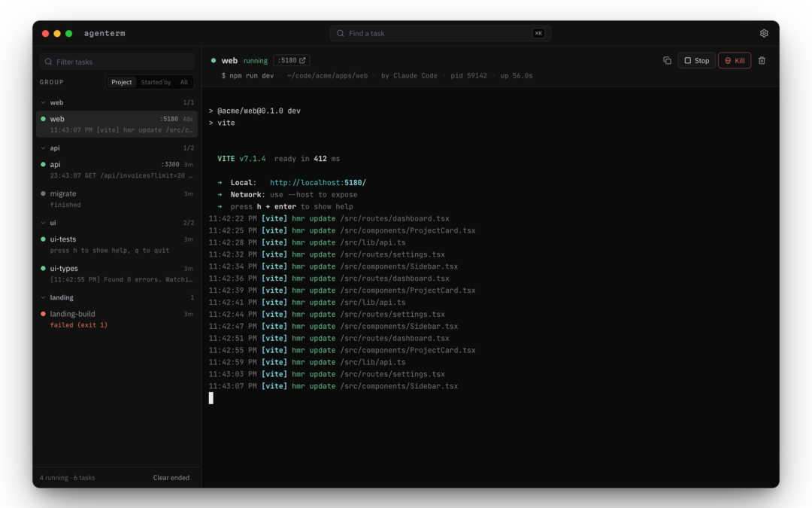The height and width of the screenshot is (508, 812).
Task: Click 'up 56.0s' uptime text
Action: (517, 76)
